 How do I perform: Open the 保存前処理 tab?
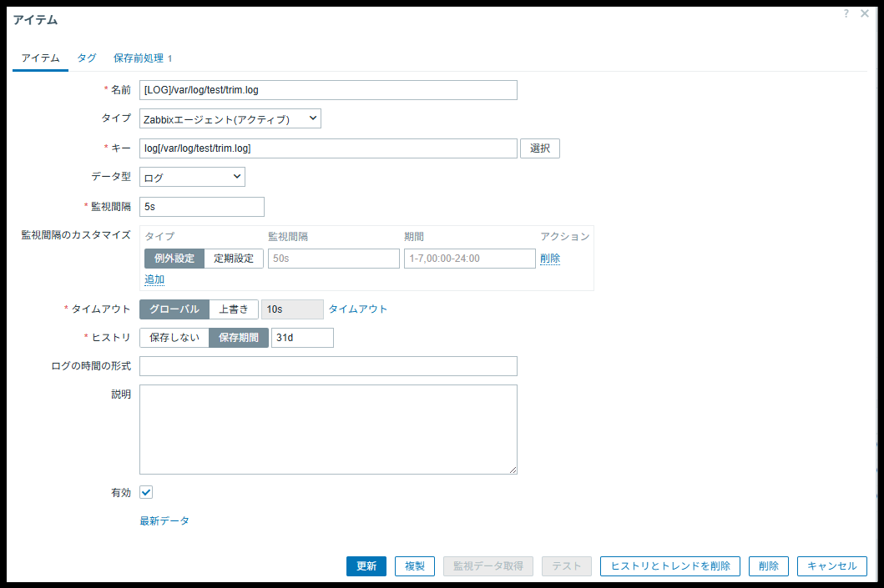142,58
